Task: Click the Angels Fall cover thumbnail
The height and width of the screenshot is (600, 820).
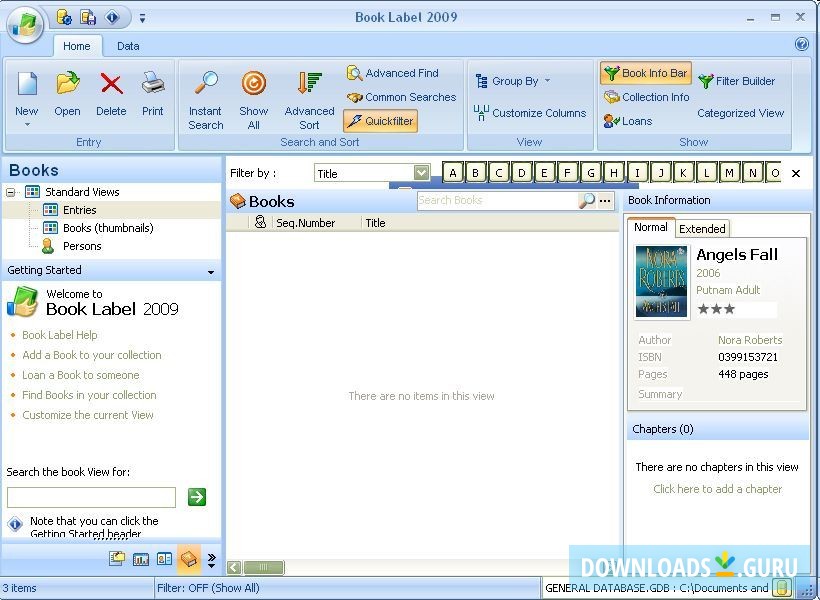Action: [661, 281]
